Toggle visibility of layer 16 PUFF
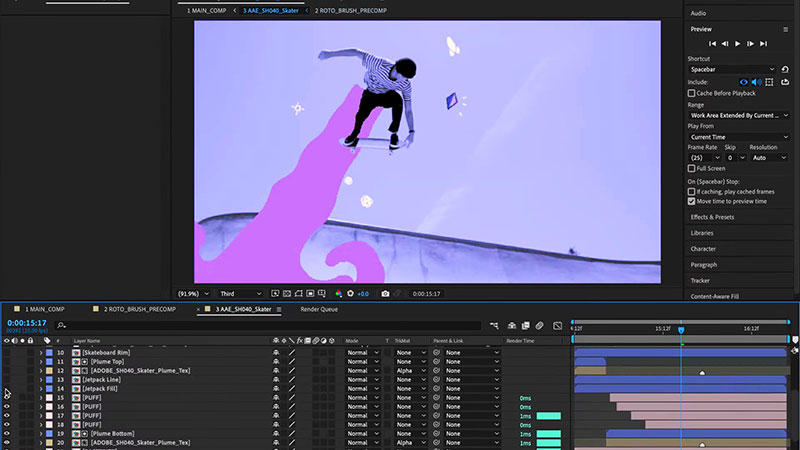 click(x=7, y=407)
